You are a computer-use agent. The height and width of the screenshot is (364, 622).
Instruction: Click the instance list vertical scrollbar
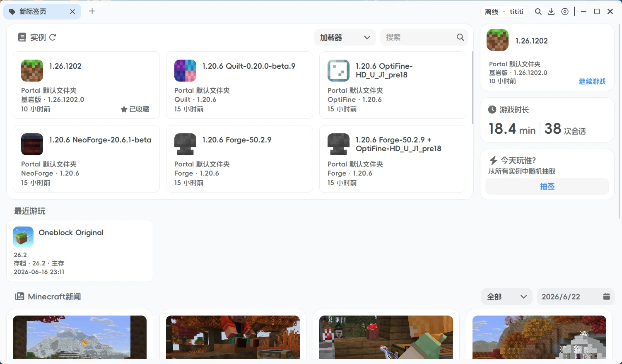[473, 88]
